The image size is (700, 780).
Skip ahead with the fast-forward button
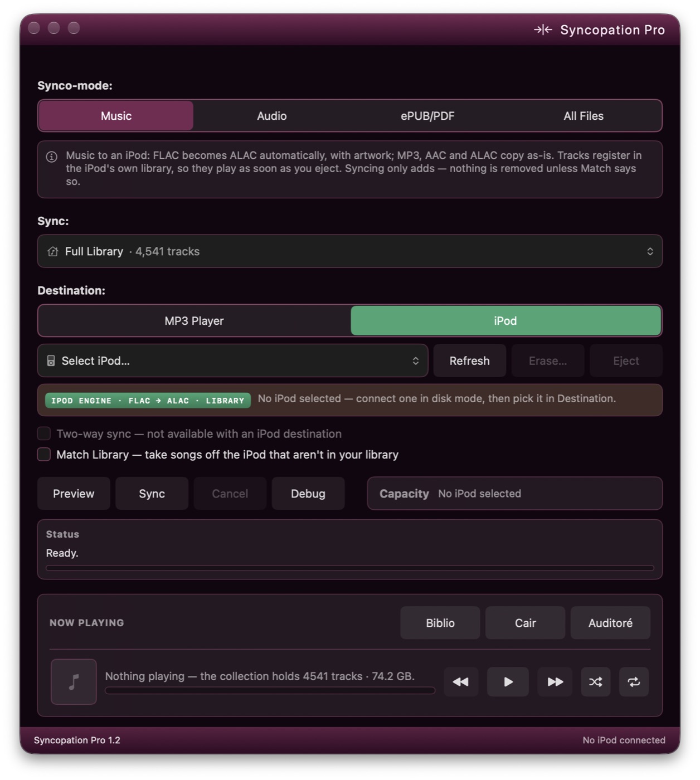555,681
